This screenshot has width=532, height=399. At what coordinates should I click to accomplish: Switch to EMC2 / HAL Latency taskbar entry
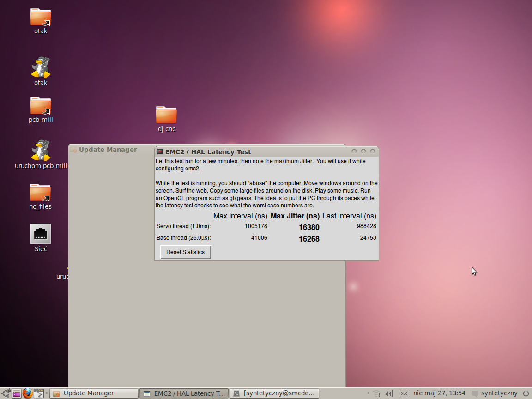point(184,393)
